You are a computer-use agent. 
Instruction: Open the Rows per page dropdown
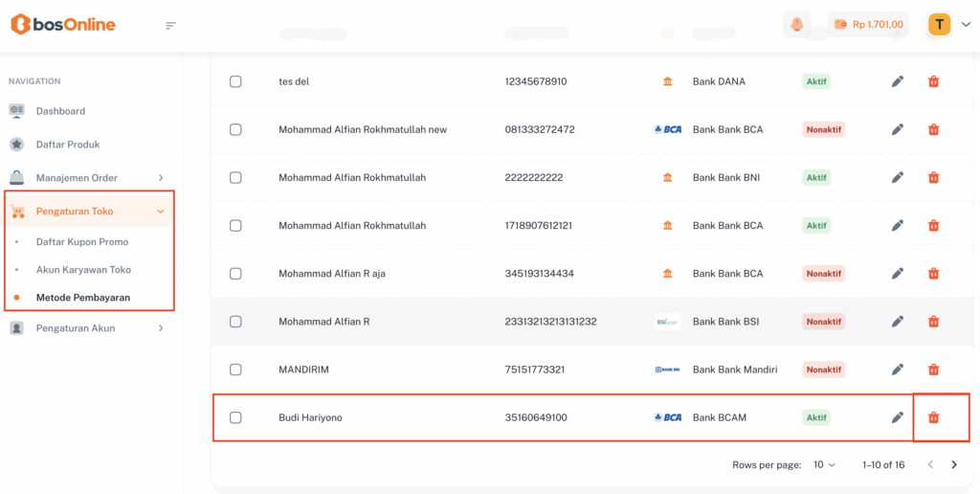click(x=824, y=464)
